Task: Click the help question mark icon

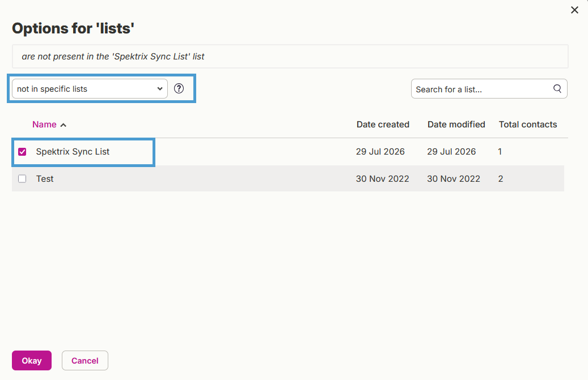Action: point(179,88)
